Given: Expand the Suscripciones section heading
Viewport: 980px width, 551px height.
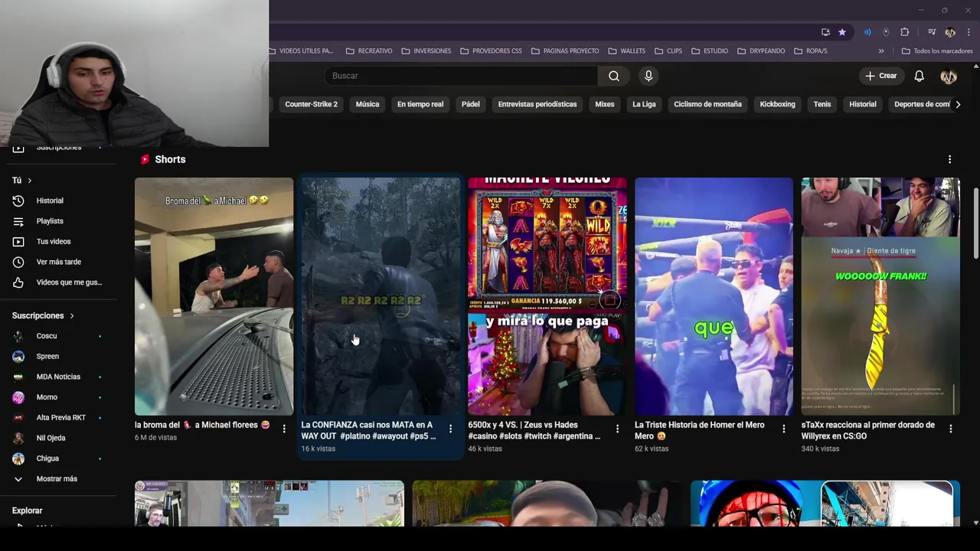Looking at the screenshot, I should (44, 315).
